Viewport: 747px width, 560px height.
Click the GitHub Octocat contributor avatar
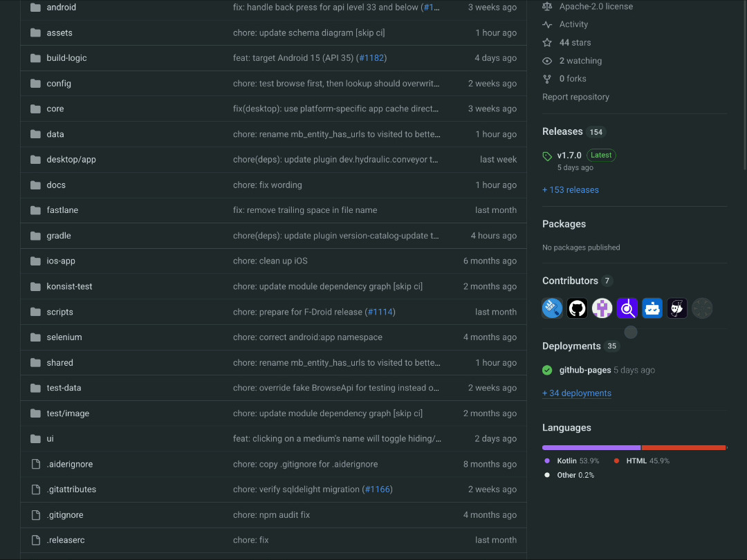[x=577, y=308]
